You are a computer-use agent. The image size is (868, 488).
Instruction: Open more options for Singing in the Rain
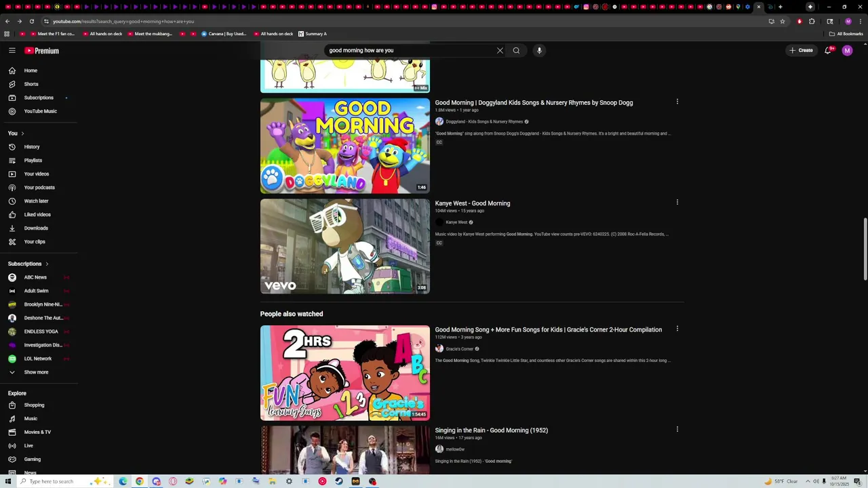(677, 429)
